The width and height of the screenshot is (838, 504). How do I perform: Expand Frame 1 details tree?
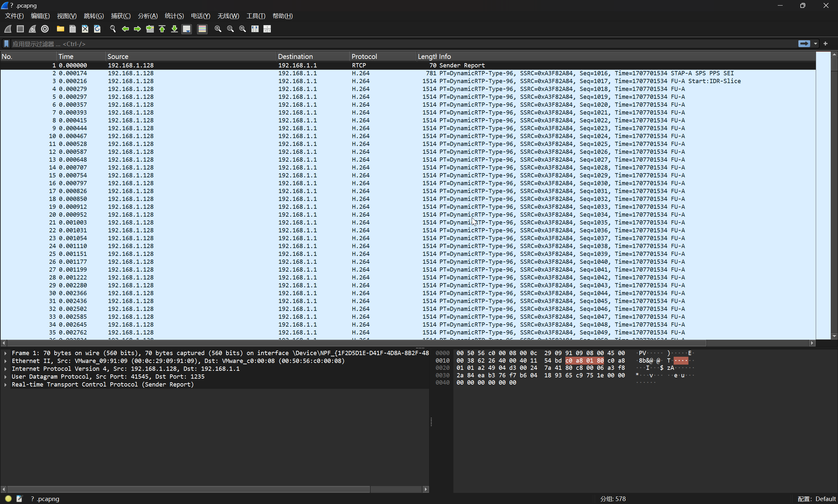coord(6,353)
